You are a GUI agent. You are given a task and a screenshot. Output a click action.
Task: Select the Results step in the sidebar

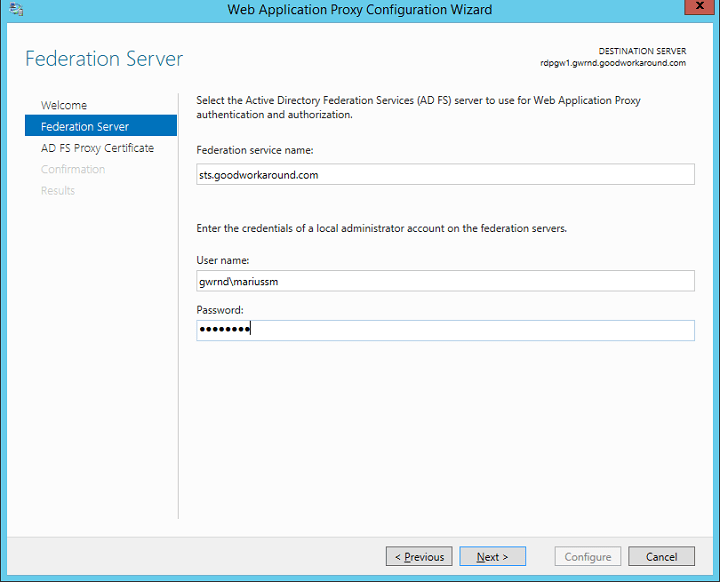(58, 190)
